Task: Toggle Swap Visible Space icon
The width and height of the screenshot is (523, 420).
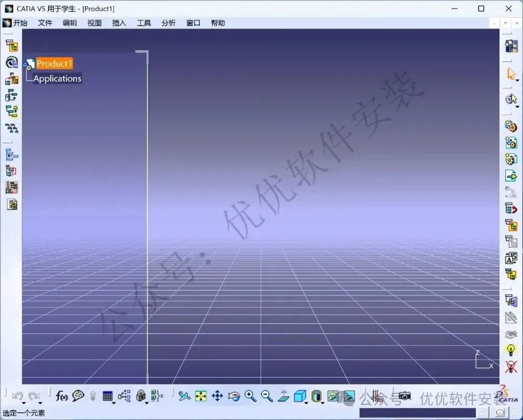Action: point(349,396)
